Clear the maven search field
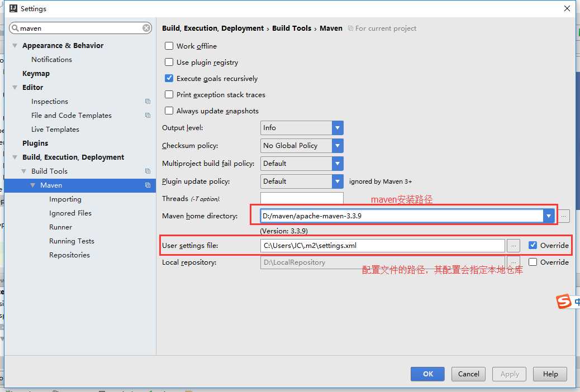 tap(146, 28)
